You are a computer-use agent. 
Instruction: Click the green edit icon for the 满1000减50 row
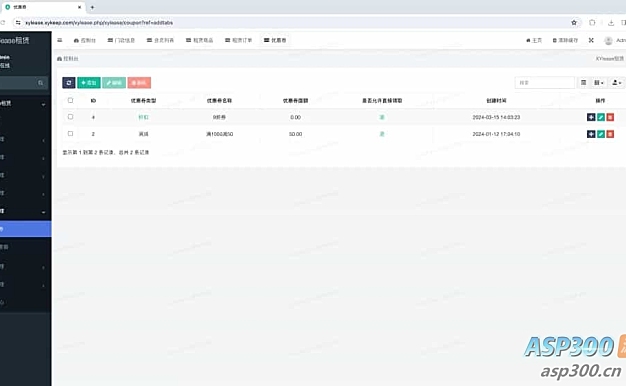click(x=600, y=134)
